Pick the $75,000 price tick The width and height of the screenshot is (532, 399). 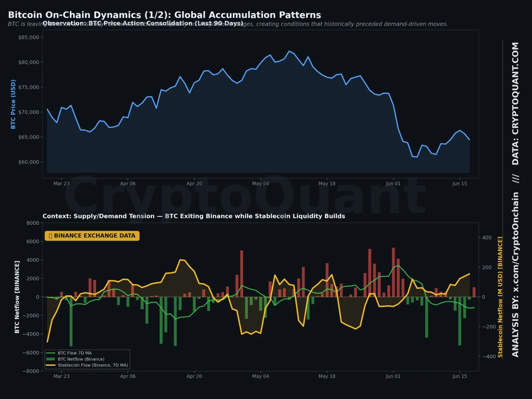point(29,87)
